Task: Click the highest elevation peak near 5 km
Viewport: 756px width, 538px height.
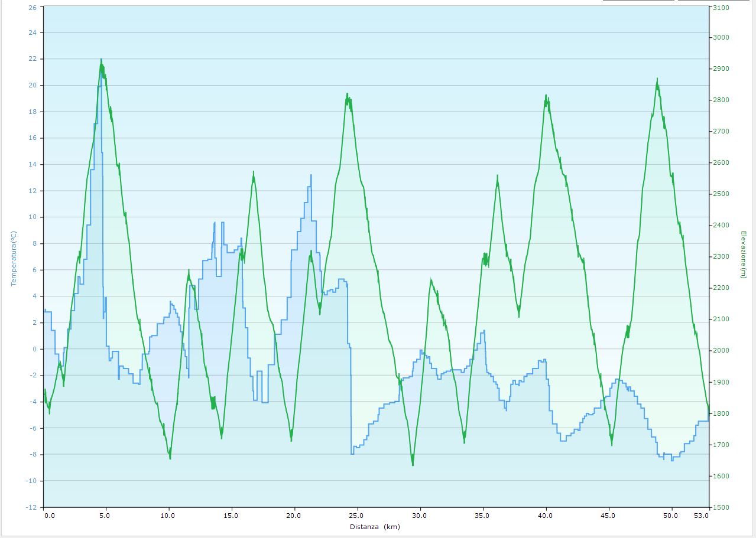Action: pos(101,61)
